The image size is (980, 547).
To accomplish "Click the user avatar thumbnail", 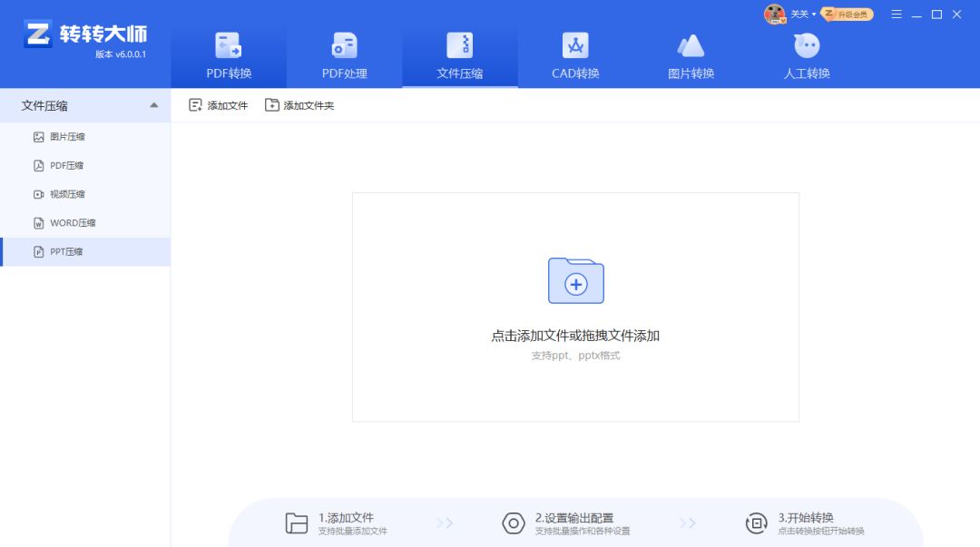I will 775,14.
